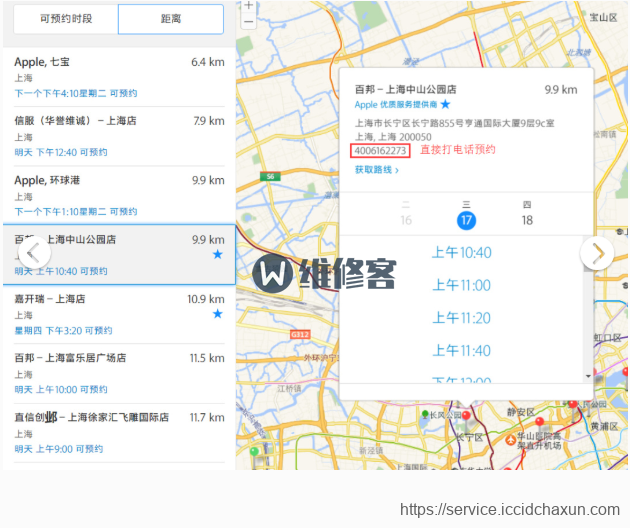Click Apple 优质服务提供商 link in popup
630x528 pixels.
(x=396, y=105)
